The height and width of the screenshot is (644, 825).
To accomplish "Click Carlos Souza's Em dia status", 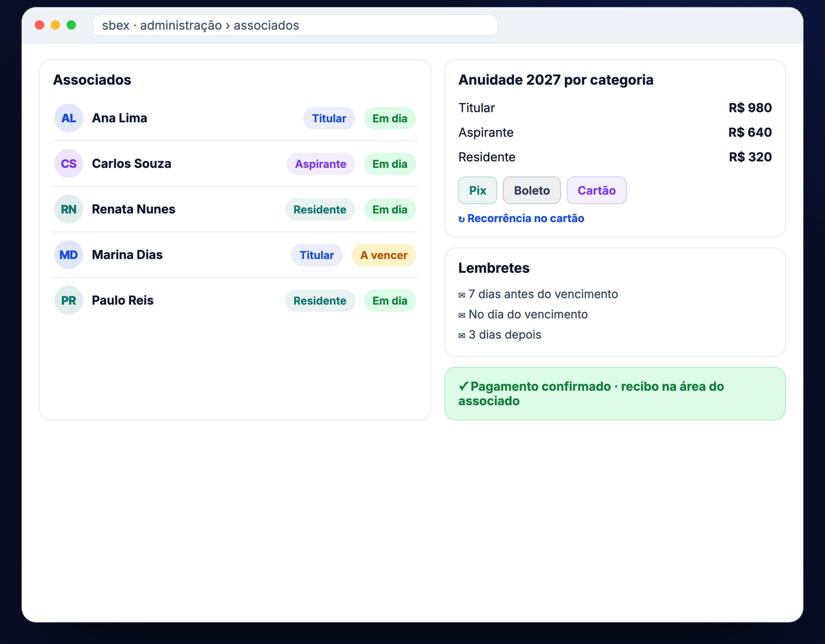I will (390, 164).
